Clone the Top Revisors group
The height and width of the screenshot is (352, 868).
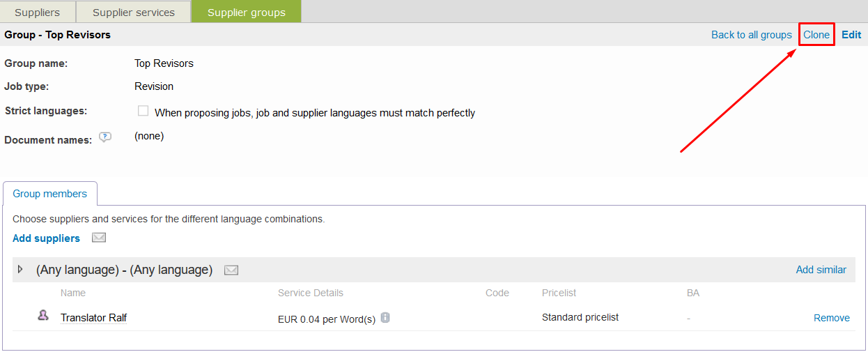point(816,35)
